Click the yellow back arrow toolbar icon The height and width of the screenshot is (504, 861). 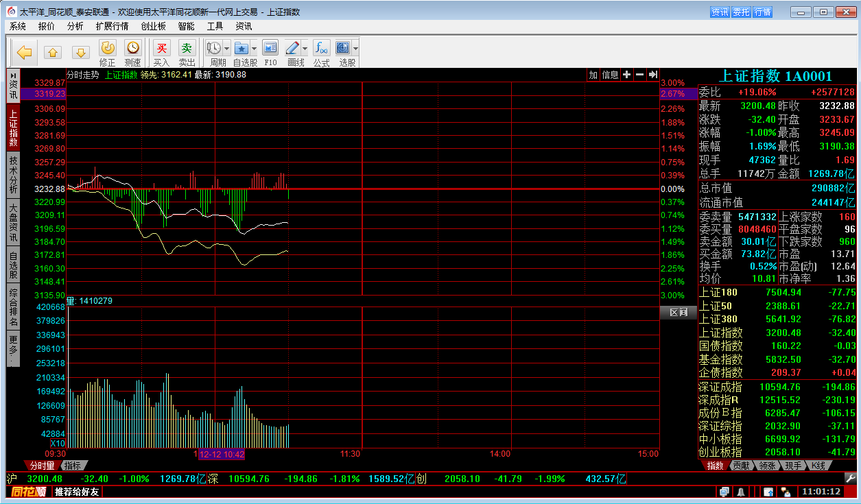pos(25,52)
